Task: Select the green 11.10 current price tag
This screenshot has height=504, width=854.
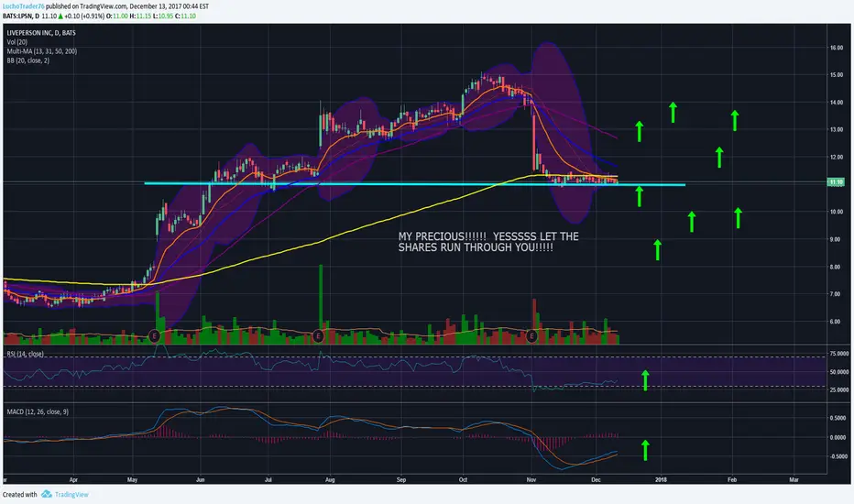Action: coord(836,182)
